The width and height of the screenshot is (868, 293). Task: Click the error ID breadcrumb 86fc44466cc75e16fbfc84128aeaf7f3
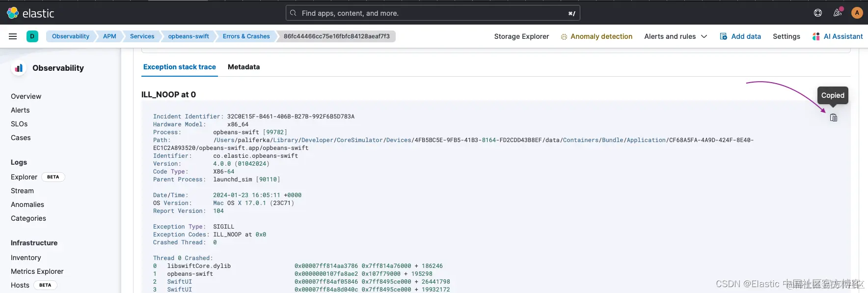click(x=337, y=36)
